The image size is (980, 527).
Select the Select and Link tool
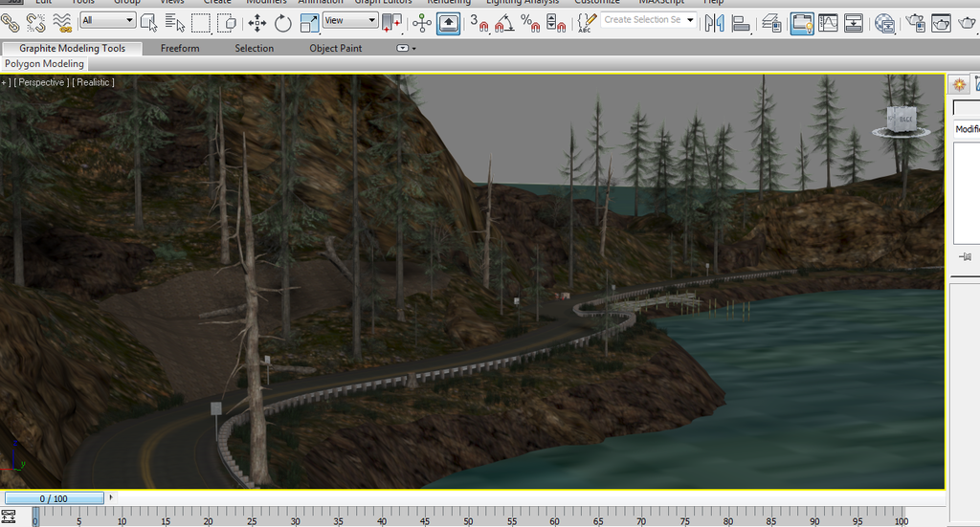pos(11,20)
